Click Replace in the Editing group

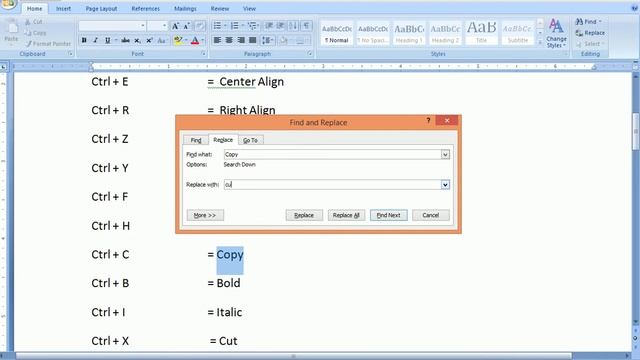pyautogui.click(x=590, y=33)
